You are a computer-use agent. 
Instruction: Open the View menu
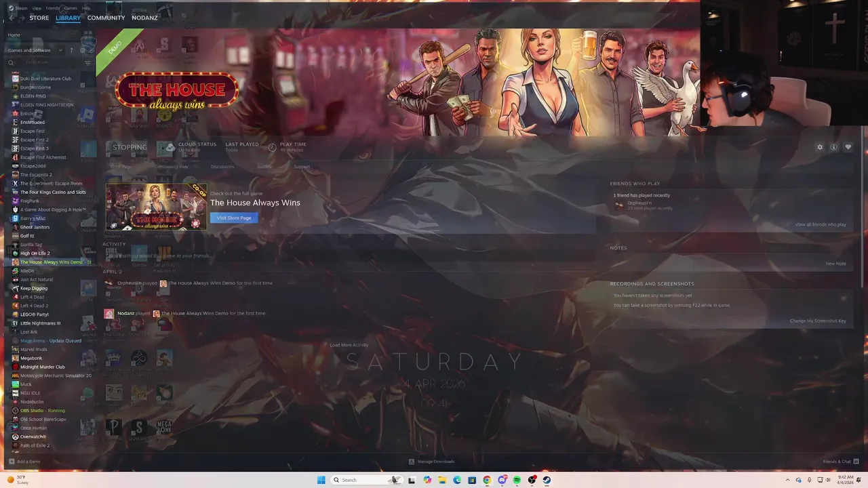pos(37,8)
